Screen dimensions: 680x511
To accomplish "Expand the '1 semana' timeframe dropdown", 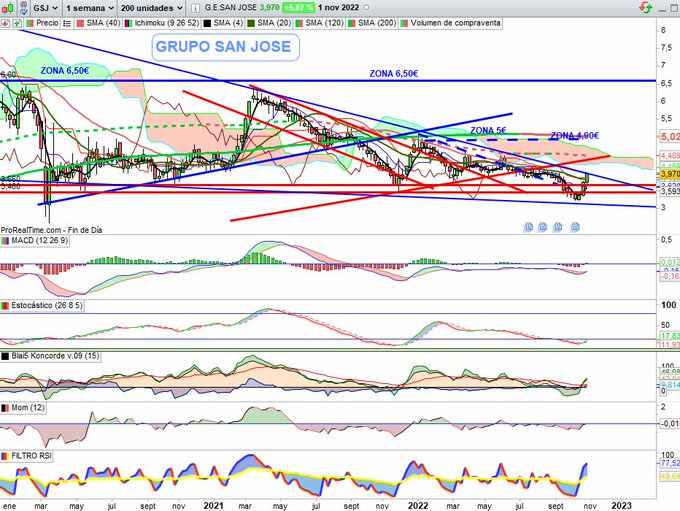I will pyautogui.click(x=90, y=8).
